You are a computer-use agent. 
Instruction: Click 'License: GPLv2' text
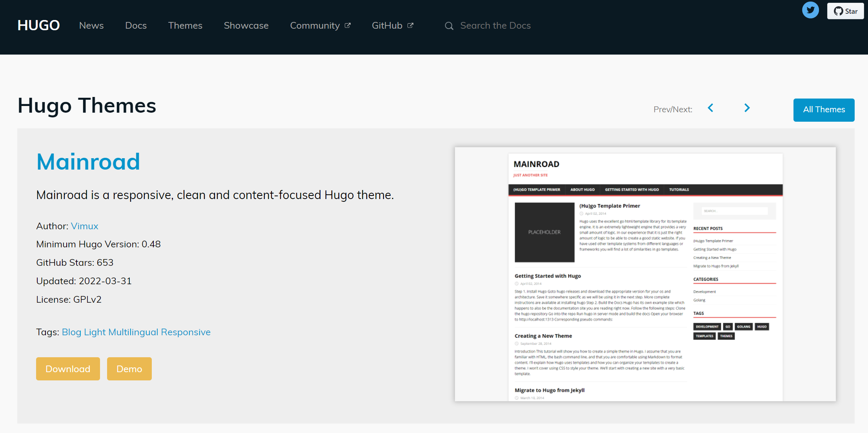tap(69, 300)
